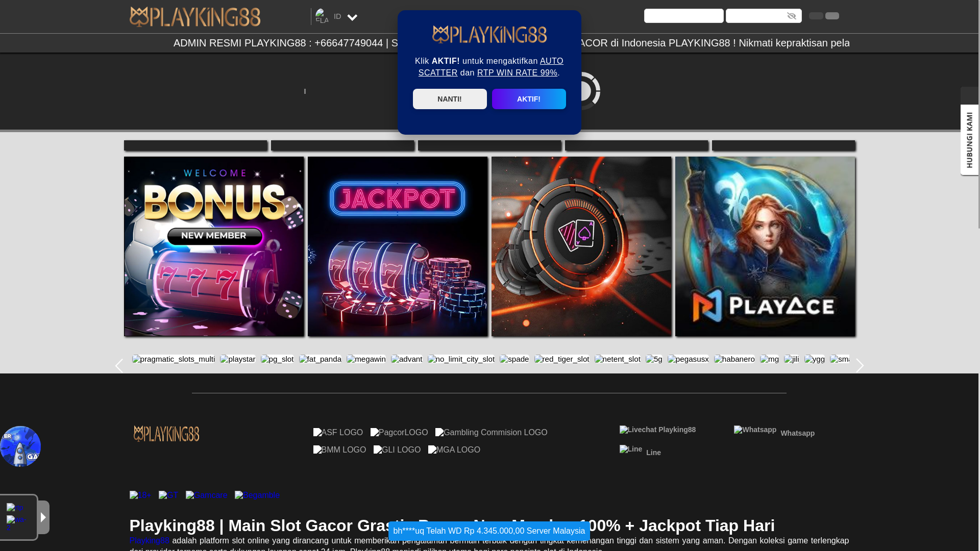Open the Whatsapp contact link
Screen dimensions: 980x551
click(x=774, y=432)
